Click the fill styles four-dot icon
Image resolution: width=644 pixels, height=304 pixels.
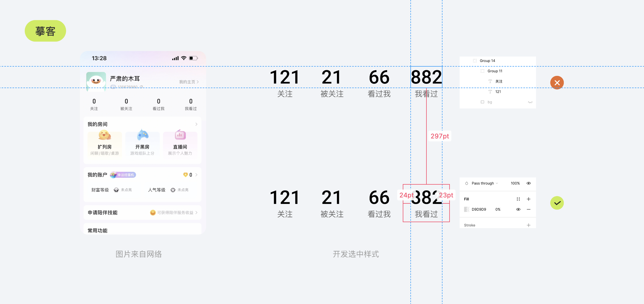pyautogui.click(x=518, y=199)
